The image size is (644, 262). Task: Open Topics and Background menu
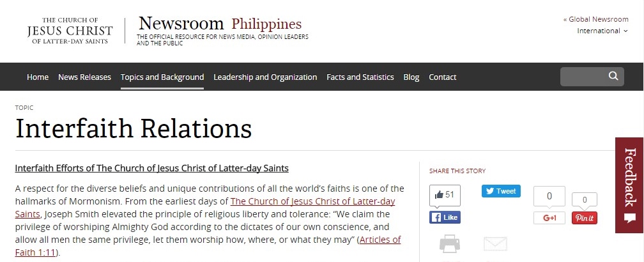[162, 77]
